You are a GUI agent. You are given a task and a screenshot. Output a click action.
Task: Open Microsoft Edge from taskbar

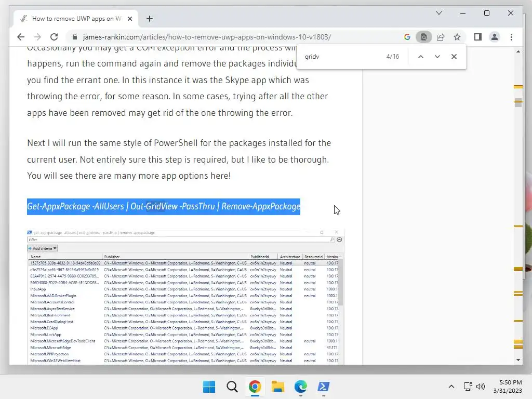tap(301, 387)
